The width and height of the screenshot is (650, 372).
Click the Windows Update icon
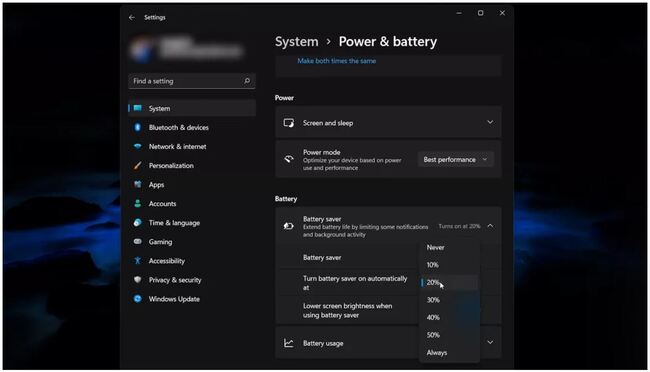coord(138,299)
